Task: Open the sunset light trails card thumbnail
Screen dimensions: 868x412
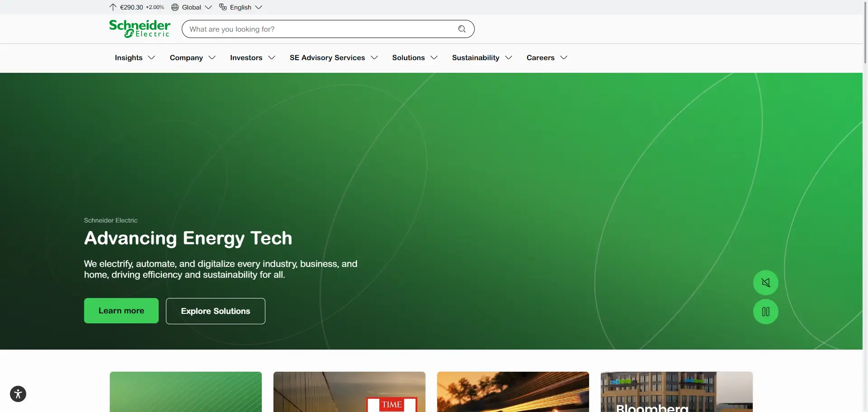Action: [513, 392]
